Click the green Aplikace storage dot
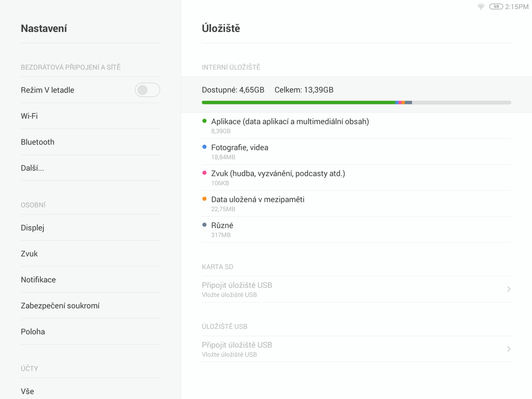 coord(204,121)
